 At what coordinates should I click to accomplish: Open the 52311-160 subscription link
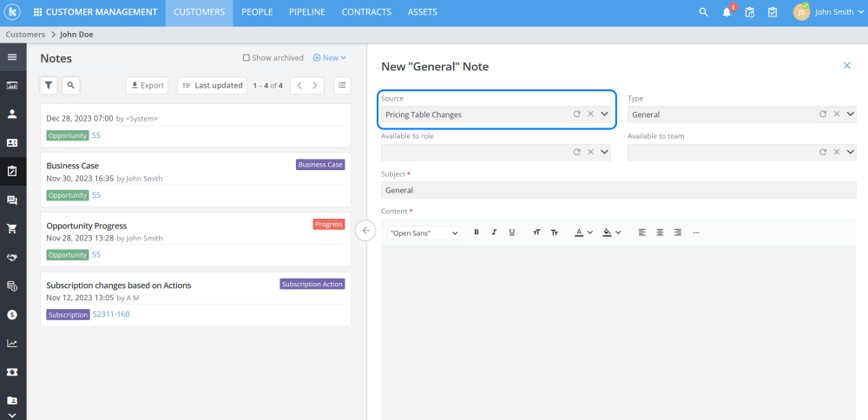coord(111,314)
